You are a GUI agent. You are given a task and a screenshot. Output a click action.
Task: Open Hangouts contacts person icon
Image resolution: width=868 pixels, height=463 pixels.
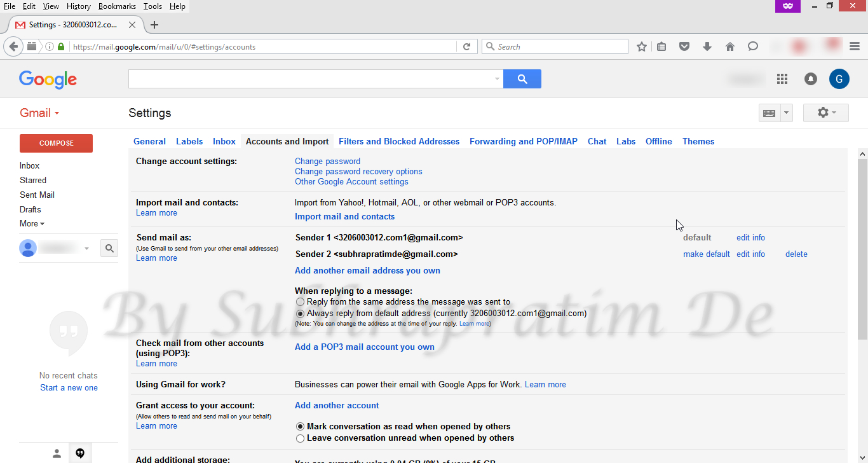point(57,453)
